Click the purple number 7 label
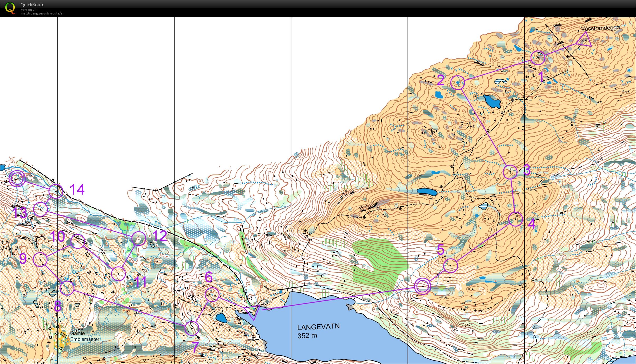 coord(195,348)
